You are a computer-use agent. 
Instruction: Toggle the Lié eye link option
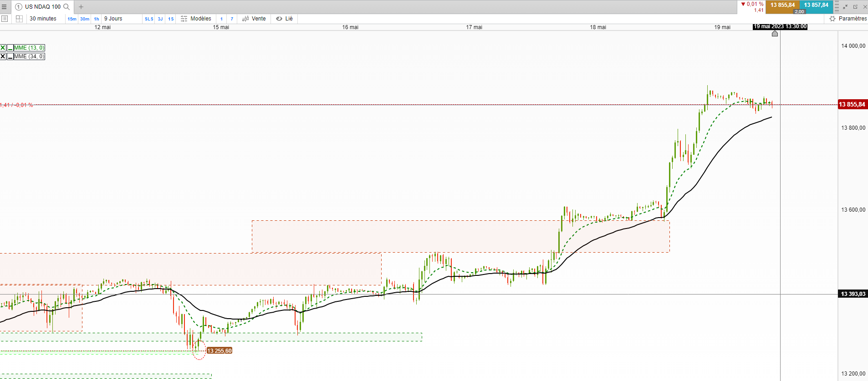(x=284, y=19)
